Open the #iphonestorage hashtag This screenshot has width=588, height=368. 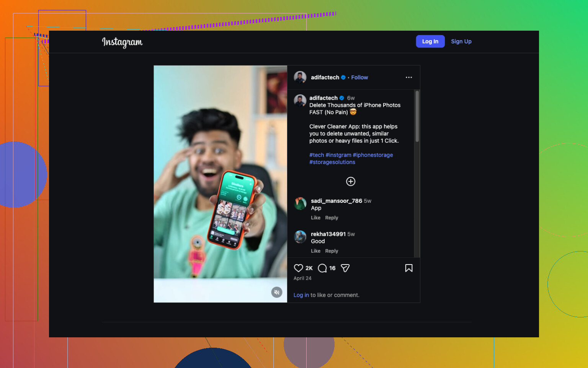pyautogui.click(x=373, y=155)
